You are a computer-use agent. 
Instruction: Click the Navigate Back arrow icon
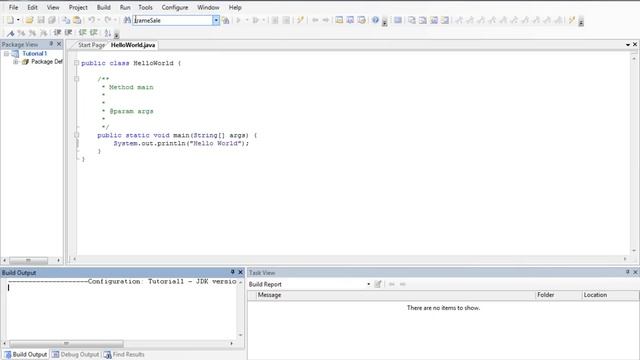tap(315, 20)
